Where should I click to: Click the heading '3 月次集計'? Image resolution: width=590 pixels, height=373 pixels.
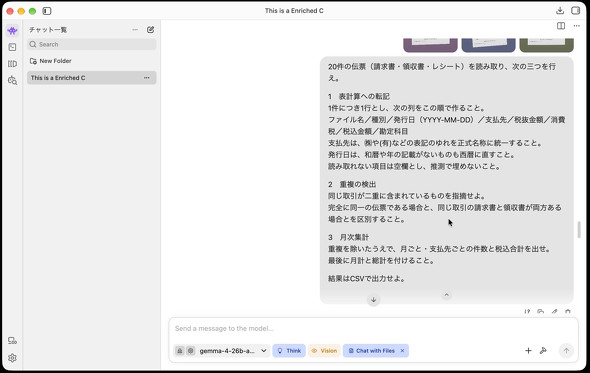click(x=348, y=238)
